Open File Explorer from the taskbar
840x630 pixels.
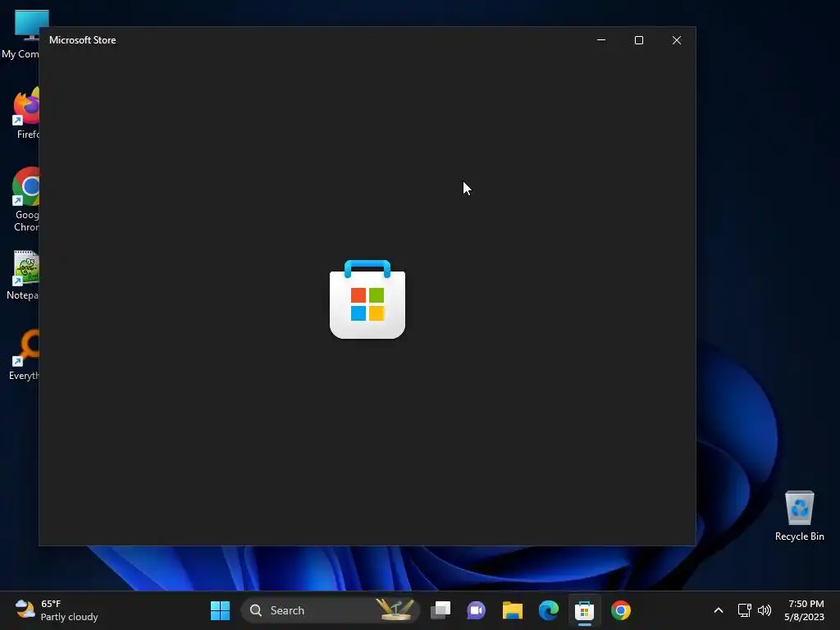click(x=513, y=610)
